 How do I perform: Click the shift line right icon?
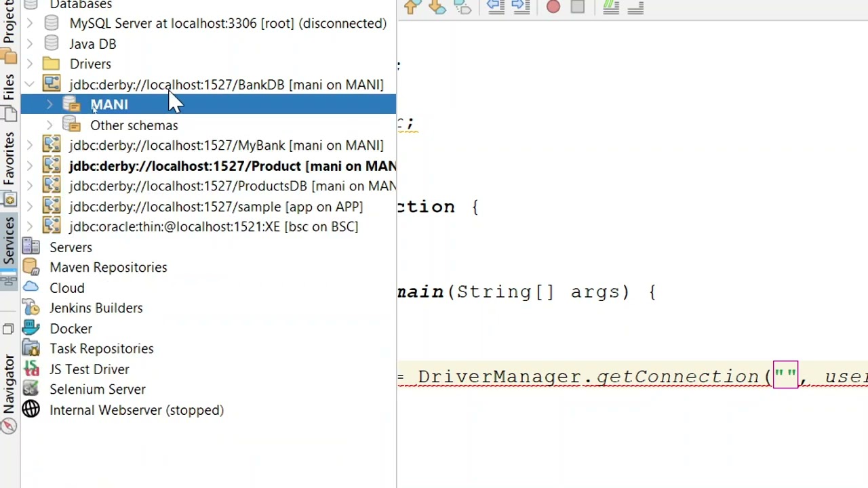click(x=521, y=7)
